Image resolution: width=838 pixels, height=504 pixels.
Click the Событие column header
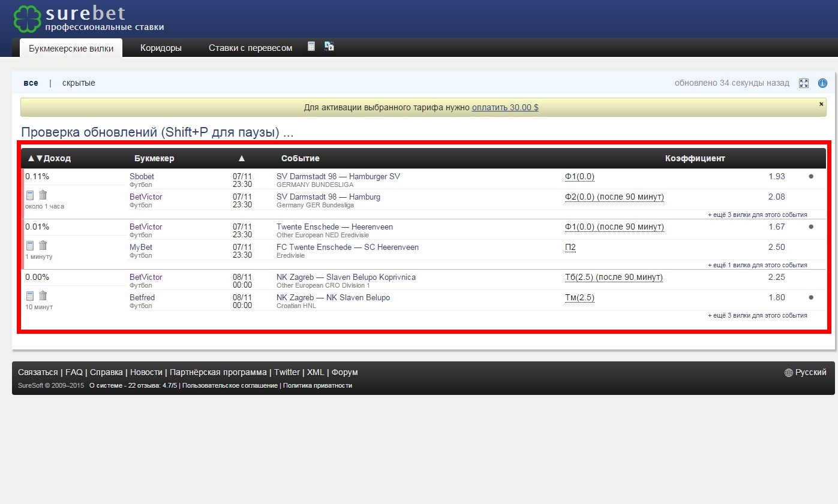tap(300, 158)
